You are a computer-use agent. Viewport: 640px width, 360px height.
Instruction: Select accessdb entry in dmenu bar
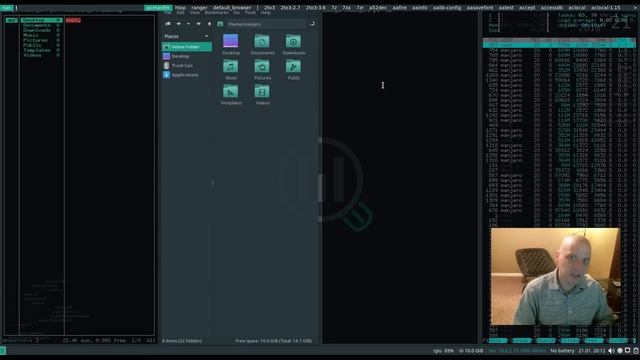point(551,8)
